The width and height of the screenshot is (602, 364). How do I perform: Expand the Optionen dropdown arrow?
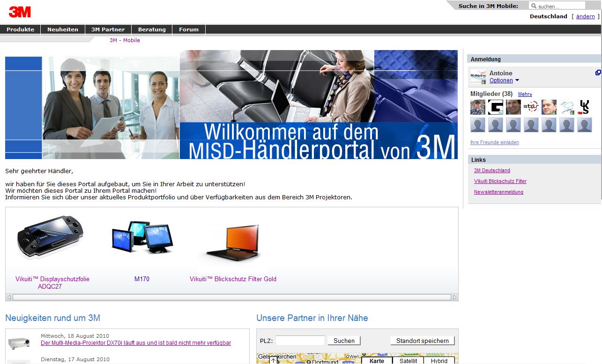pos(517,80)
